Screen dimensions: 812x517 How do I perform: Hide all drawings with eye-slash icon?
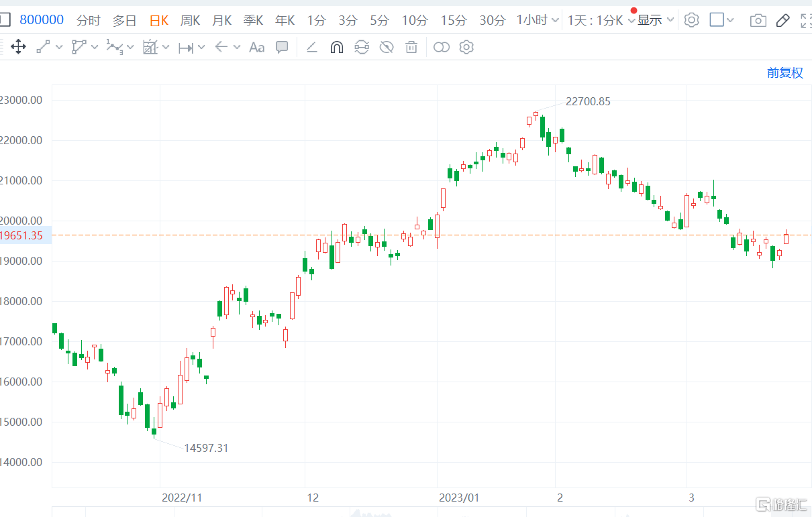[387, 47]
